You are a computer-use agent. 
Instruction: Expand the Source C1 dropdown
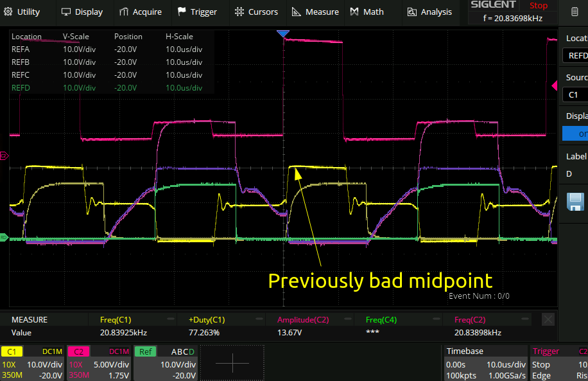[x=575, y=94]
